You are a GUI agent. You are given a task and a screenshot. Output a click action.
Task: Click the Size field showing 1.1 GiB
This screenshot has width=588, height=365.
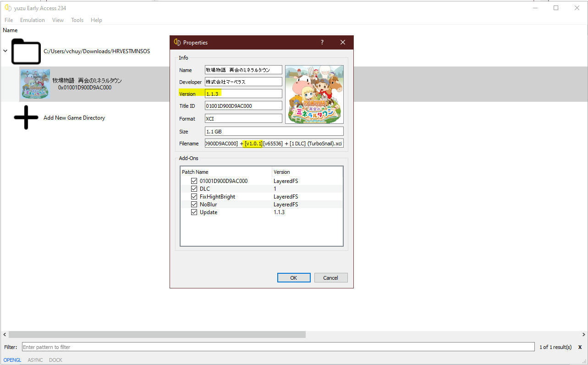(x=274, y=131)
